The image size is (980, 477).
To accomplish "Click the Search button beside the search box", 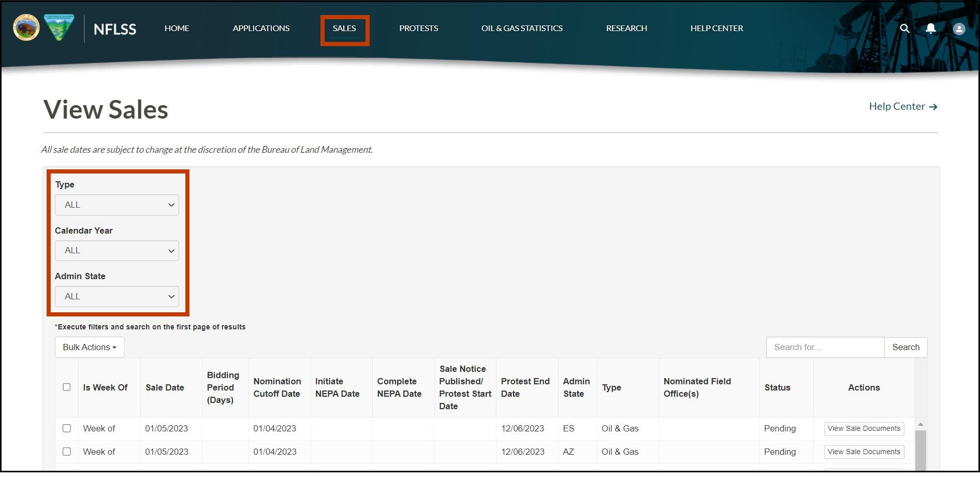I will pos(905,347).
